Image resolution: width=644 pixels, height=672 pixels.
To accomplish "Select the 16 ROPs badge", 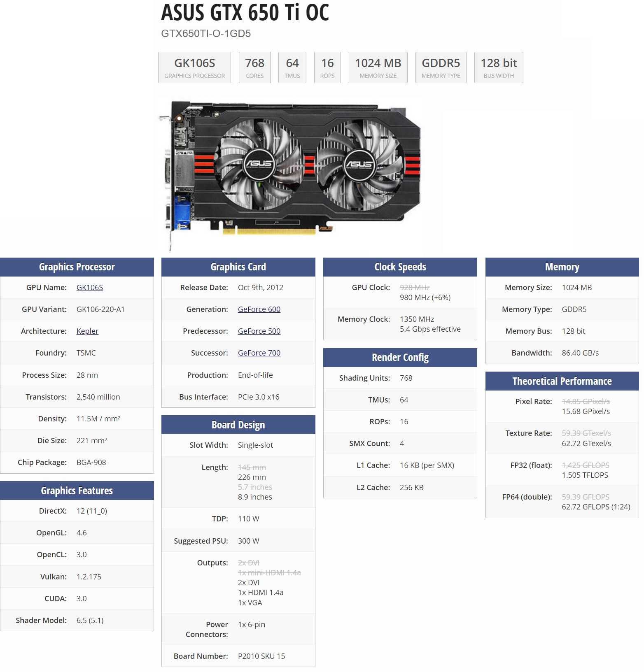I will click(x=327, y=67).
